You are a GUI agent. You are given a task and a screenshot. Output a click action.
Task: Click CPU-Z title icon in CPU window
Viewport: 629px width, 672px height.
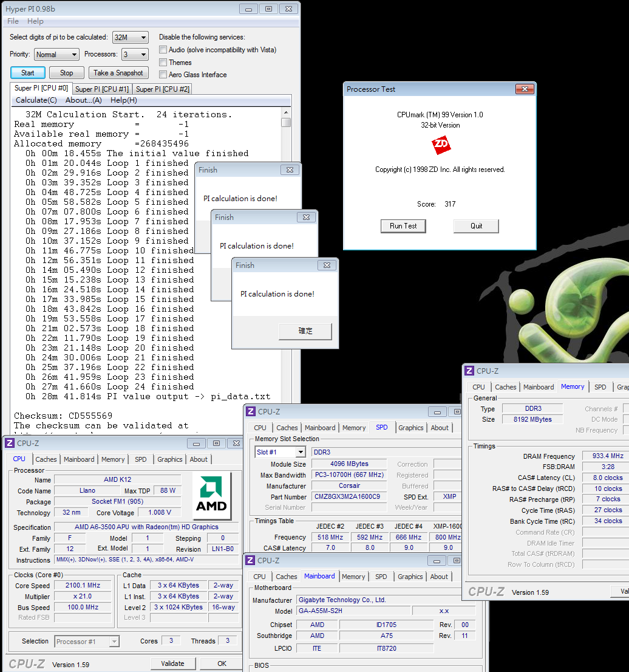(x=10, y=443)
